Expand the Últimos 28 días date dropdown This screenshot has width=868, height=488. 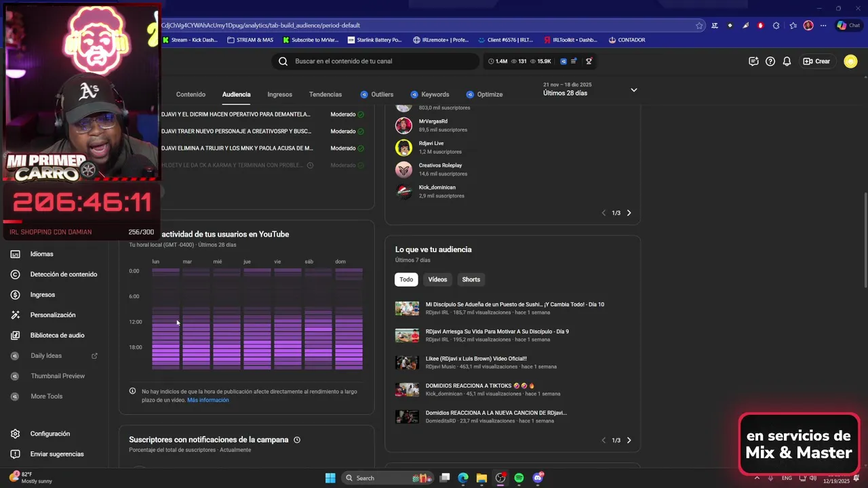coord(634,90)
